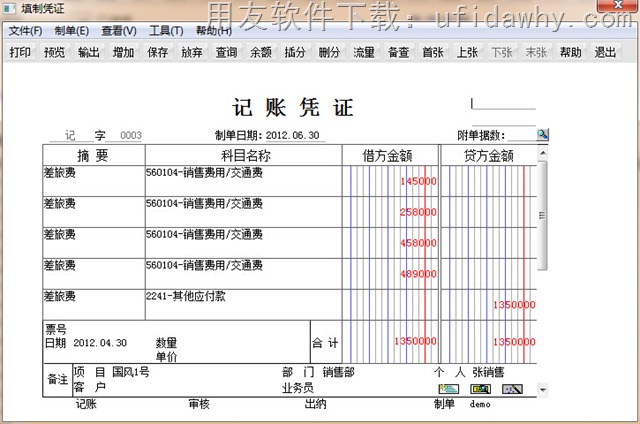Go to first voucher with 首张
The image size is (640, 424).
tap(433, 52)
